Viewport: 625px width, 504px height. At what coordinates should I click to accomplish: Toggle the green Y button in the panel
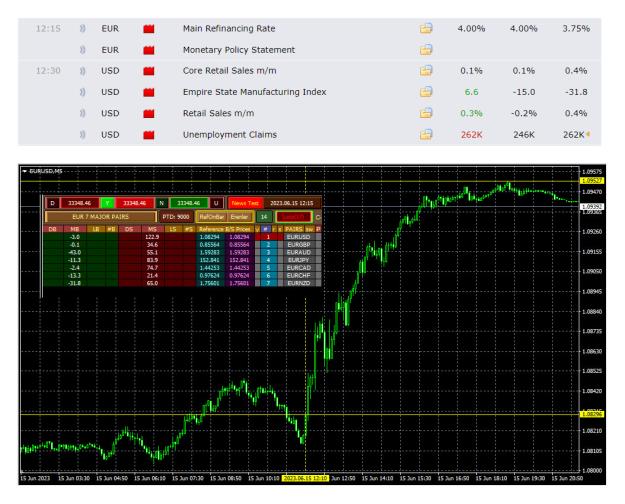[107, 203]
